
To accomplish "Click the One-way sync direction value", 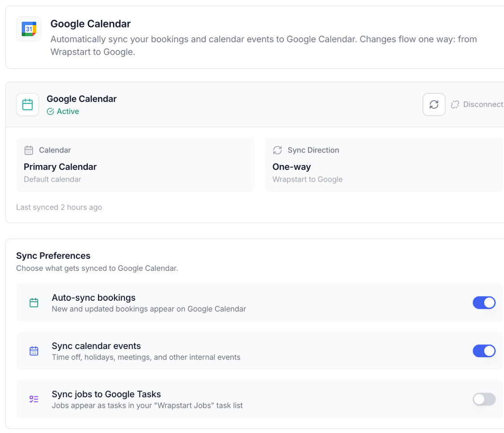I will pyautogui.click(x=292, y=167).
